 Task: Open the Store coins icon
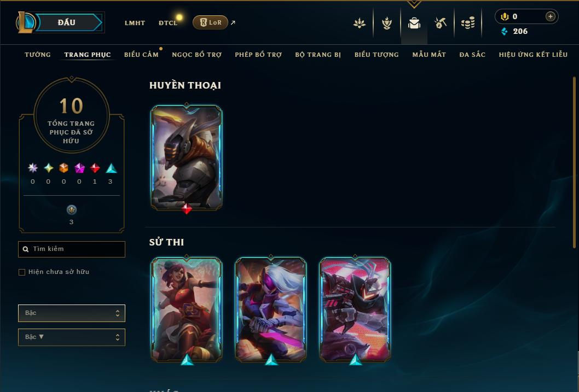coord(468,24)
